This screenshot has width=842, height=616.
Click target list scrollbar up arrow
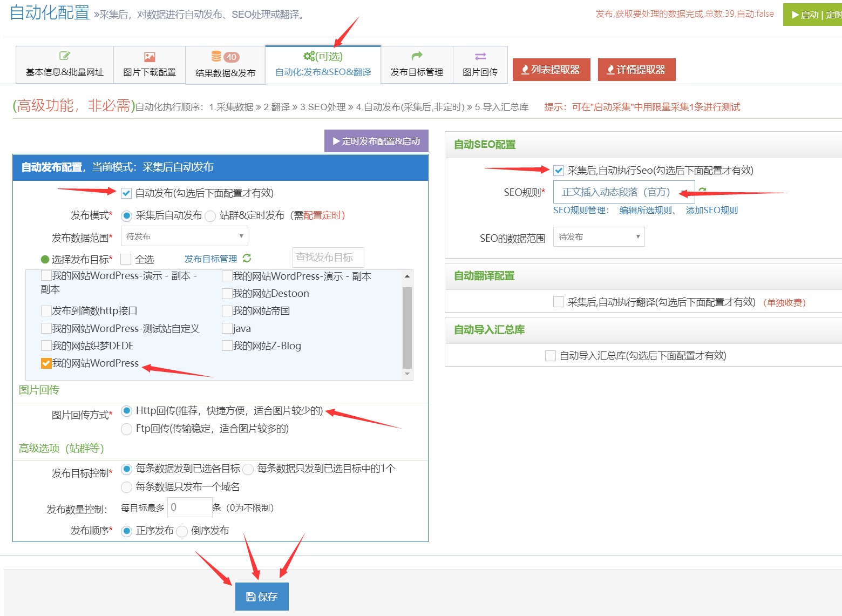click(x=408, y=276)
